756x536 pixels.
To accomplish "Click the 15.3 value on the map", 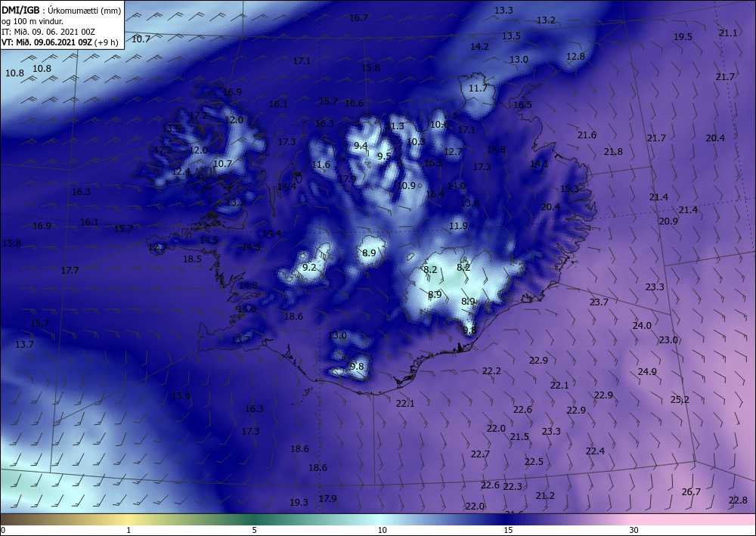I will tap(569, 188).
